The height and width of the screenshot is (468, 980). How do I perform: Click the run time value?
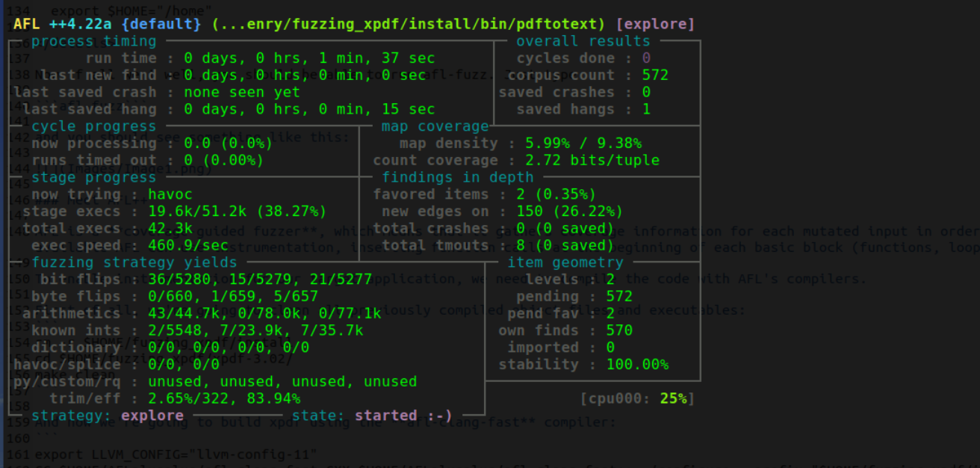(x=309, y=58)
